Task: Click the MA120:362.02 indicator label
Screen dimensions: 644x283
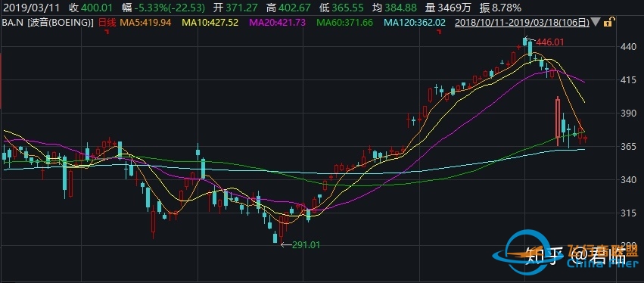Action: [415, 23]
